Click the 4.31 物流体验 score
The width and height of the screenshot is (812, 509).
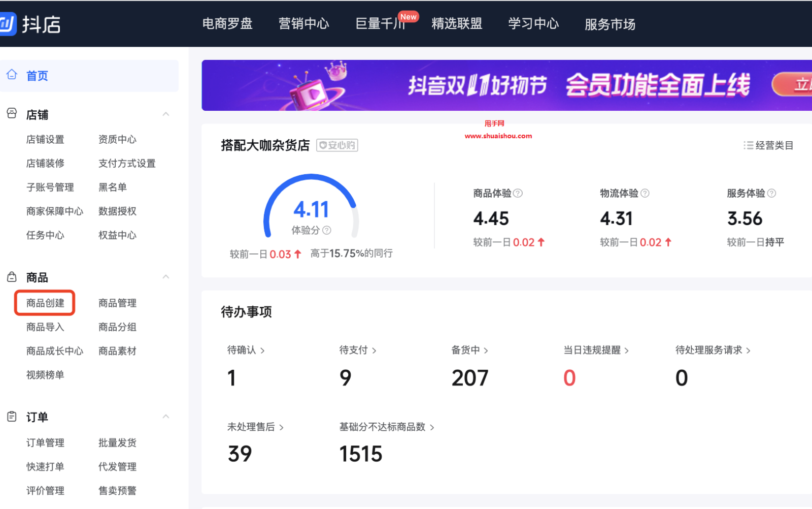617,219
